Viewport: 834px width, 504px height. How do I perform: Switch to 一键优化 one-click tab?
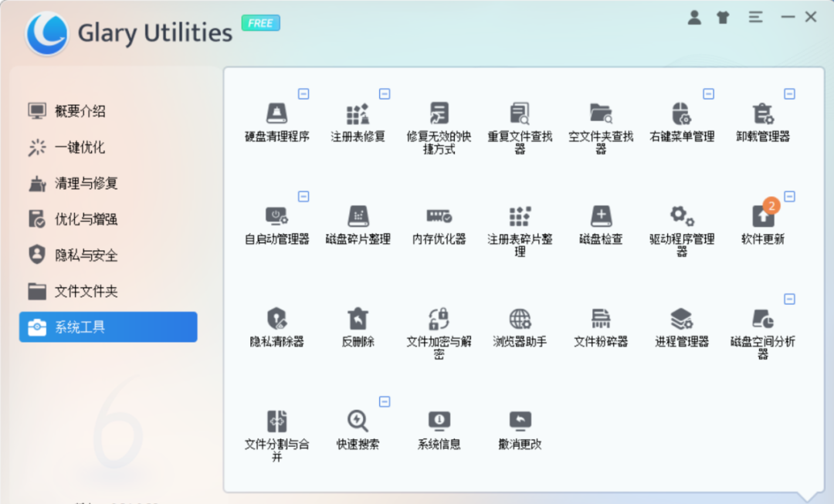click(x=108, y=147)
